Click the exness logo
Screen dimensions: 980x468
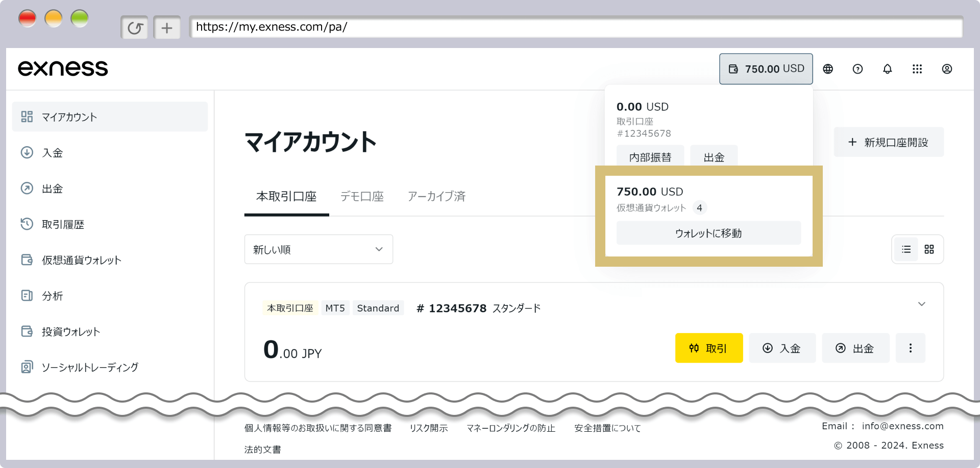(x=63, y=68)
